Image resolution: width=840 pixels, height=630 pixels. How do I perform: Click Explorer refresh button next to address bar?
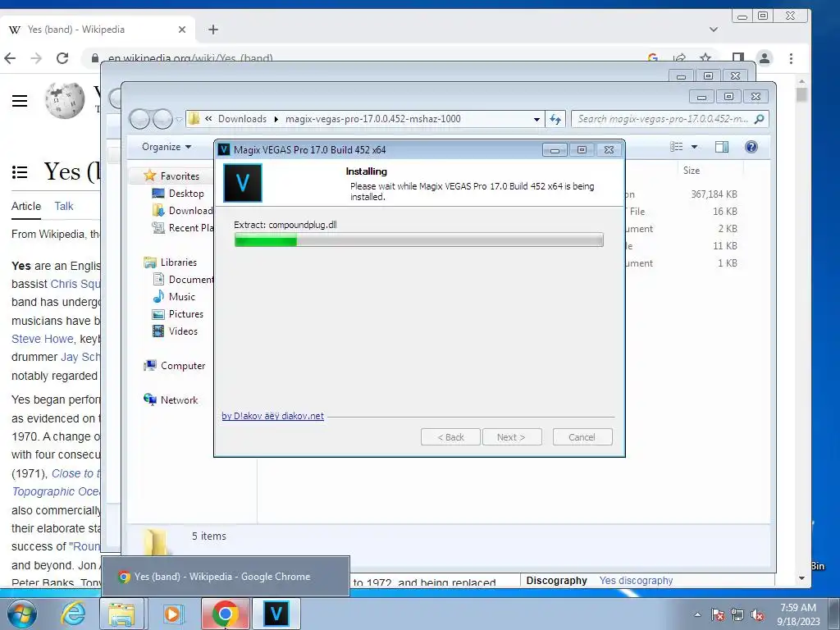[x=555, y=120]
